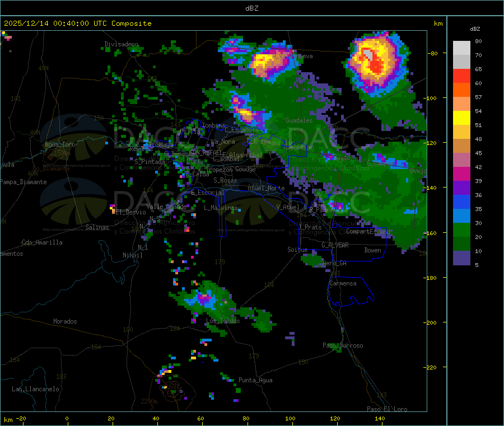
Task: Click the V_Atuel label
Action: click(288, 207)
